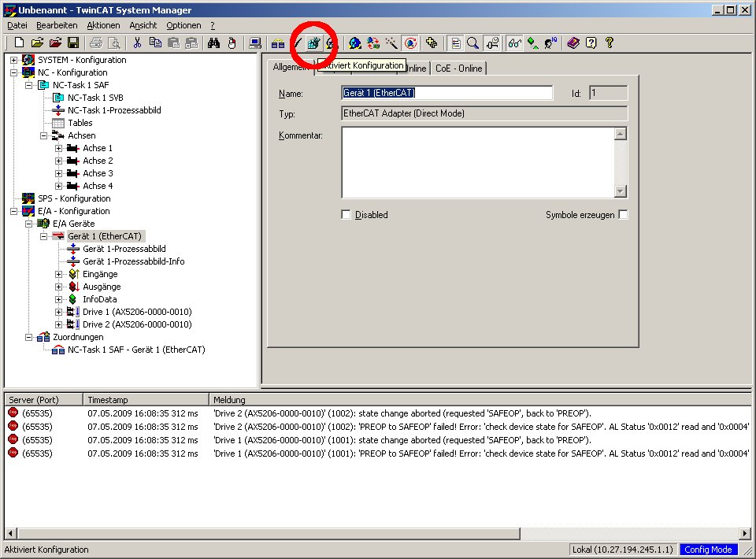
Task: Open the Datei menu
Action: [17, 25]
